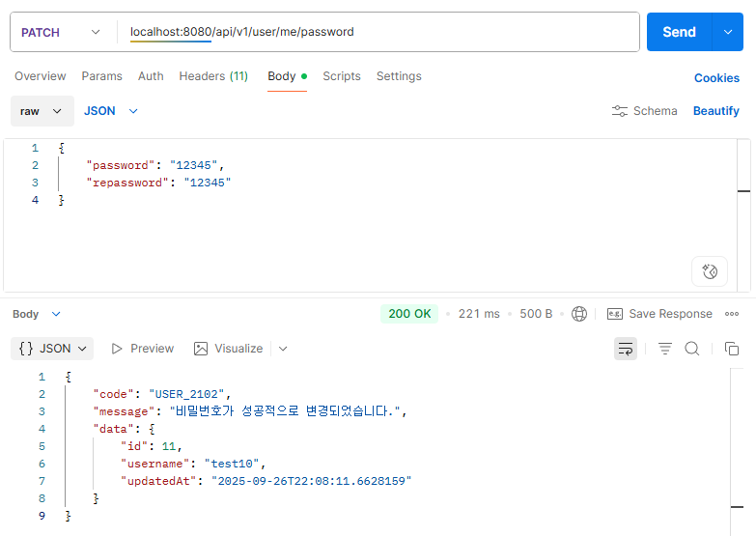Click the "password" key in the request body
The image size is (756, 536).
(x=121, y=165)
